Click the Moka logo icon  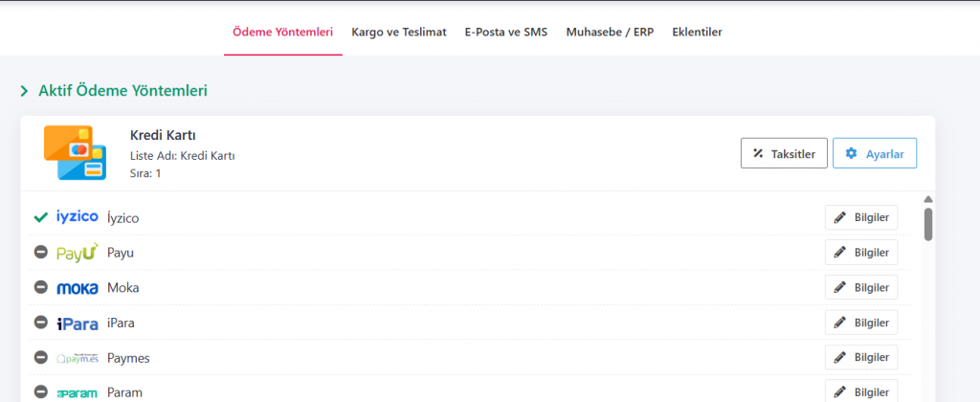tap(78, 288)
